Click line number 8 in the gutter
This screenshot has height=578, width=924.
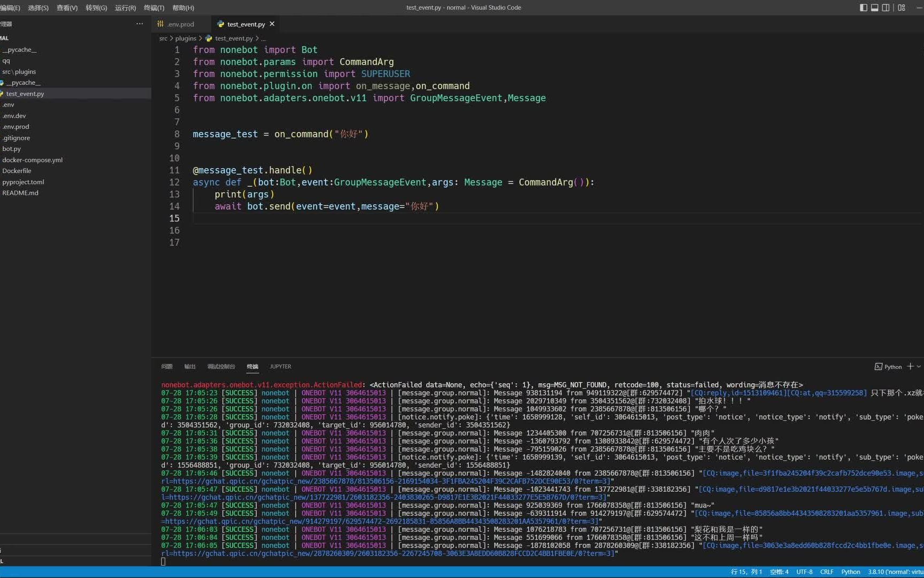176,134
